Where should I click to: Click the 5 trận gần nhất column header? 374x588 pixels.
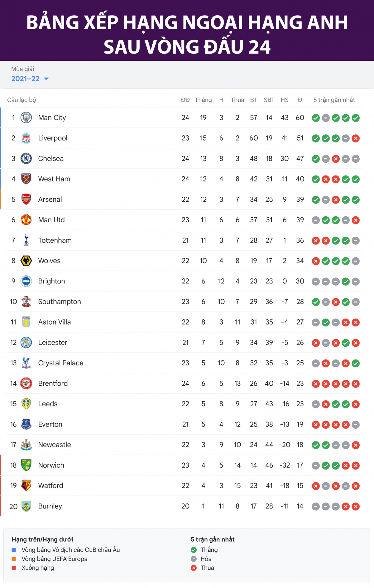pyautogui.click(x=334, y=100)
